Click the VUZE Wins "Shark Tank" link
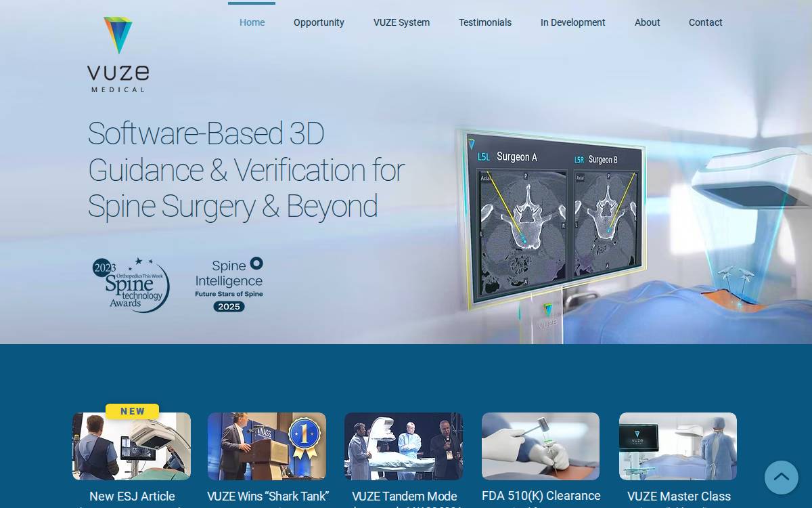This screenshot has width=812, height=508. (x=268, y=496)
